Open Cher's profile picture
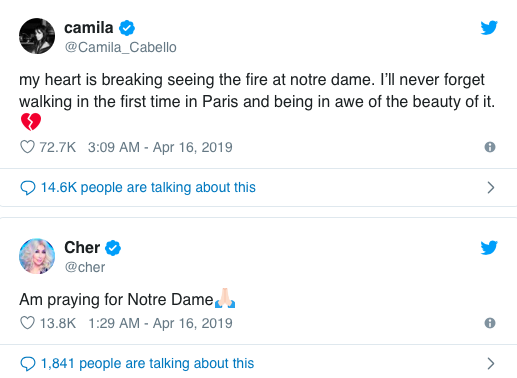The height and width of the screenshot is (378, 517). click(x=37, y=256)
